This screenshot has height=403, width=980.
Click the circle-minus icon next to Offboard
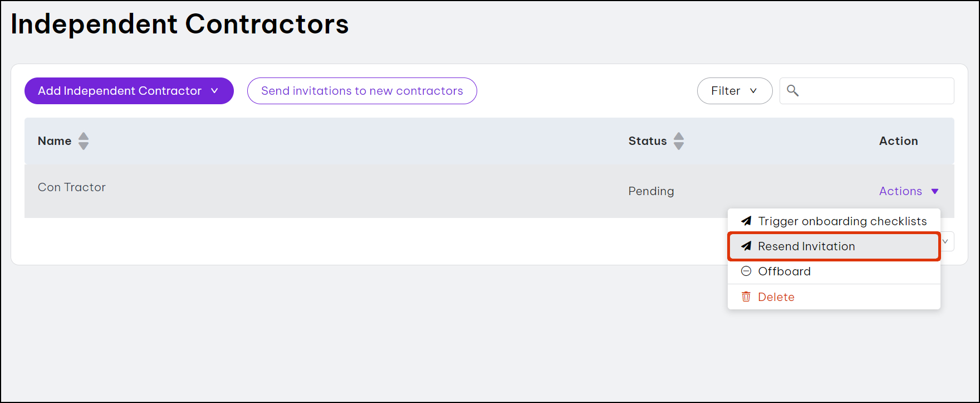pos(746,271)
